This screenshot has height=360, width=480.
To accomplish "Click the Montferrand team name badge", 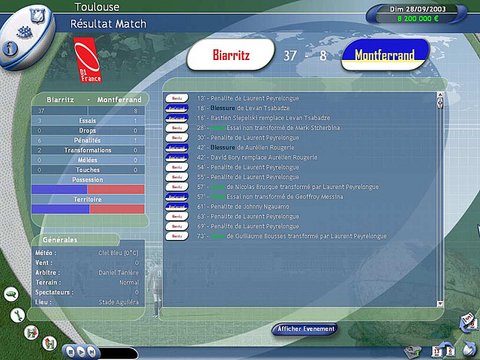I will (x=385, y=55).
